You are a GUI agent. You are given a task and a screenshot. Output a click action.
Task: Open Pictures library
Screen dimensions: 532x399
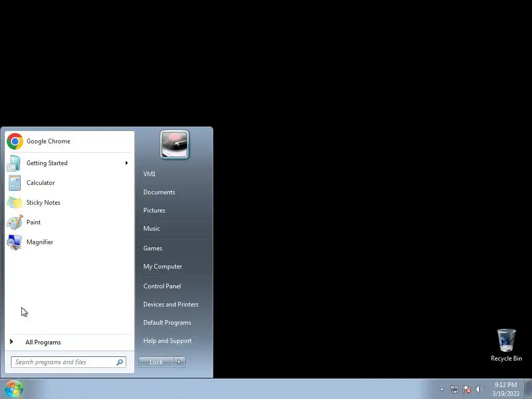(154, 210)
